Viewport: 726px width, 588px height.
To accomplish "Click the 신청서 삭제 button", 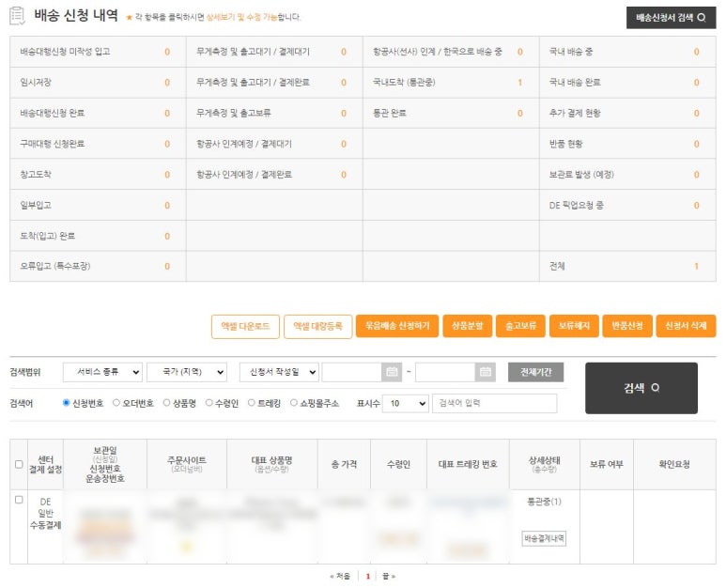I will coord(686,326).
